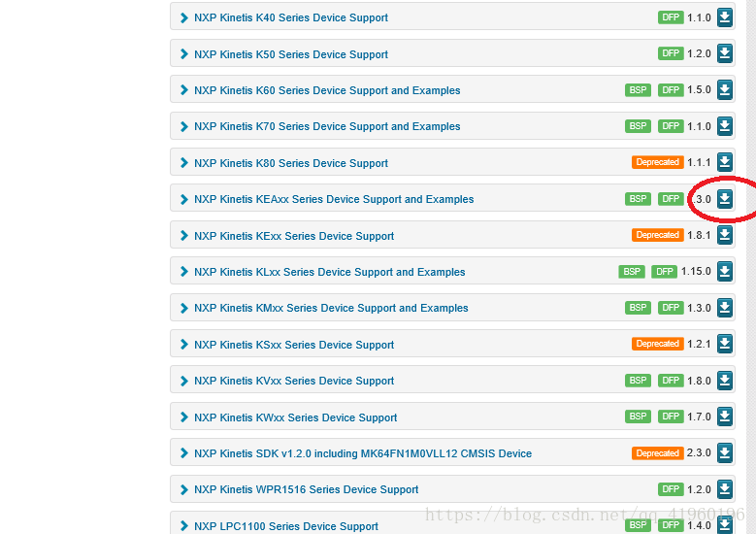
Task: Click DFP badge on WPR1516 Series row
Action: tap(671, 489)
